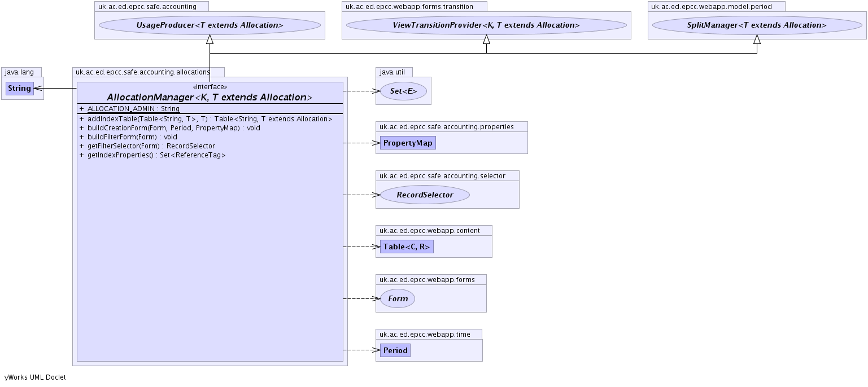Click the Period class box
This screenshot has height=387, width=868.
pos(395,350)
